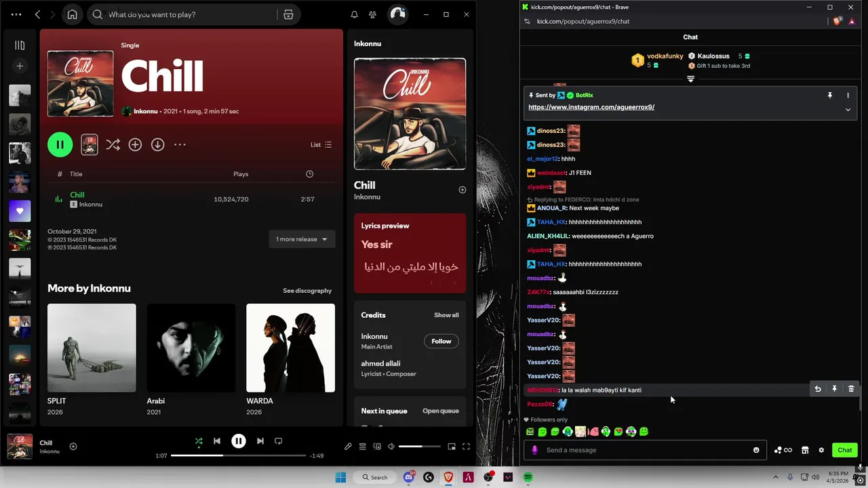
Task: Open emoji picker in Kick message box
Action: 756,450
